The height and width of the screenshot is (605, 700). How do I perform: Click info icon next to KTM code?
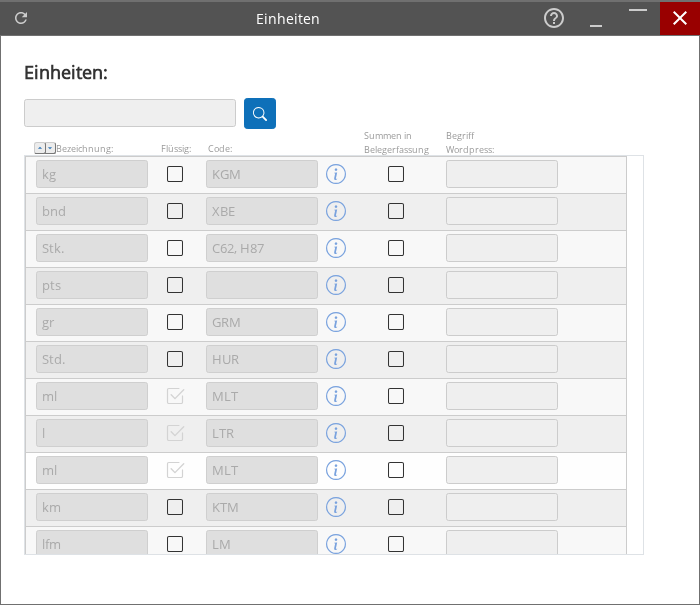point(336,507)
